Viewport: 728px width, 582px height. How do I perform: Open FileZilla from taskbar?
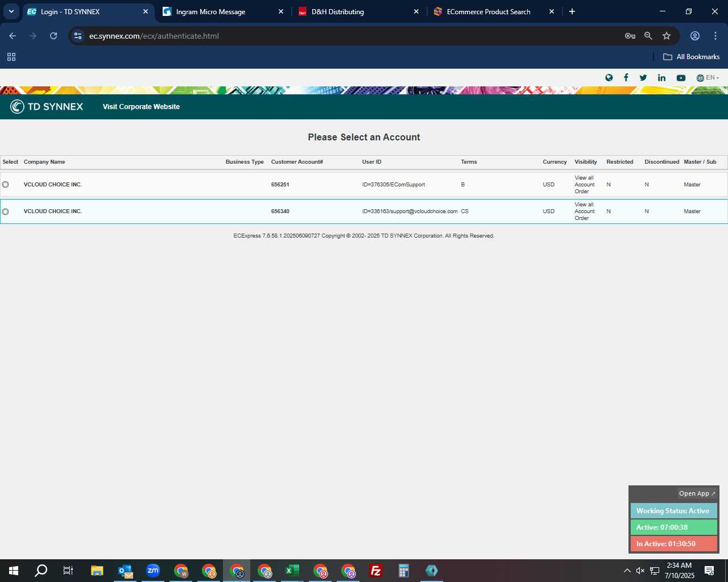tap(376, 571)
